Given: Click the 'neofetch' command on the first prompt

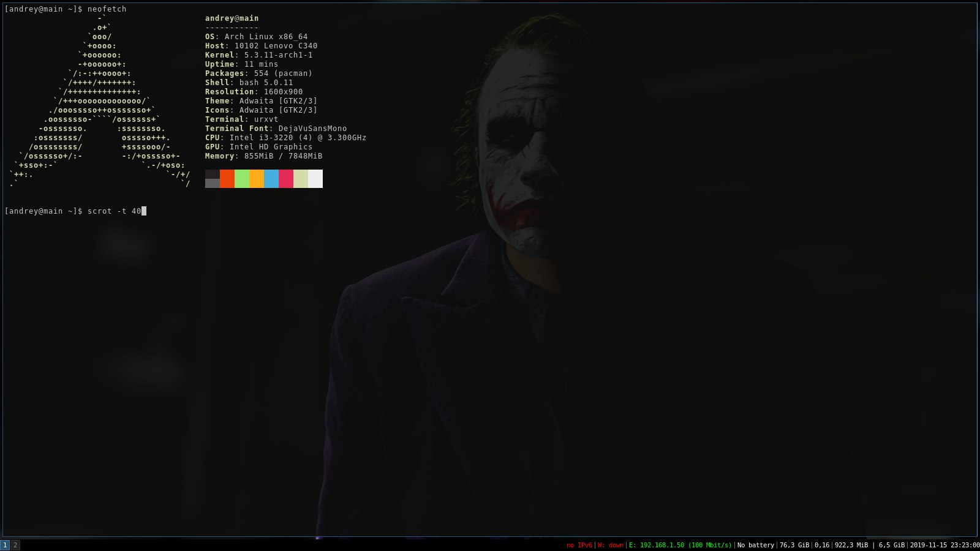Looking at the screenshot, I should coord(107,9).
